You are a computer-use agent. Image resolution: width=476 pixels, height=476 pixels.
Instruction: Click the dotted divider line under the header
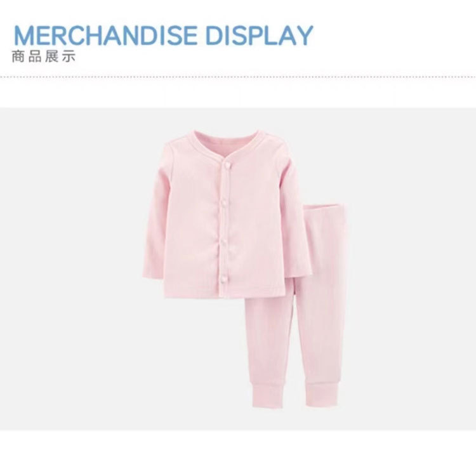[x=238, y=77]
